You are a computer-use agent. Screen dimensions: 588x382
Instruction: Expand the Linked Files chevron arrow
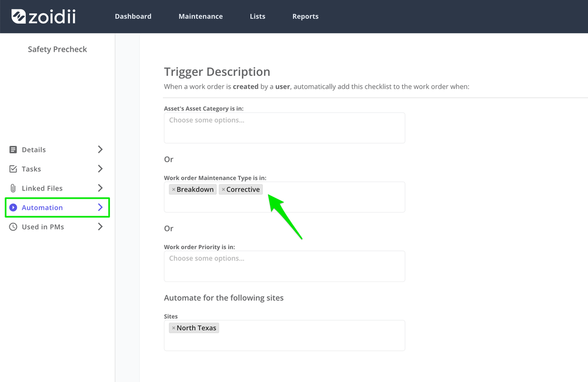point(100,188)
